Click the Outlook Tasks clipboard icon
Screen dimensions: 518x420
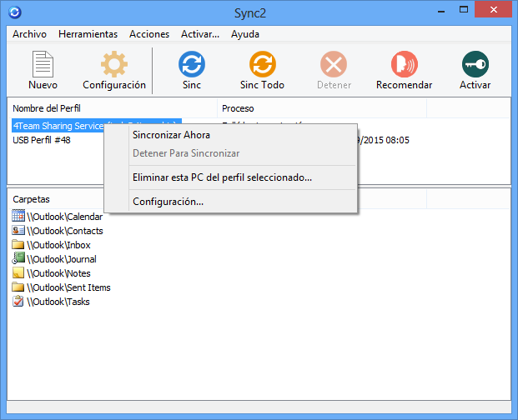pos(18,301)
